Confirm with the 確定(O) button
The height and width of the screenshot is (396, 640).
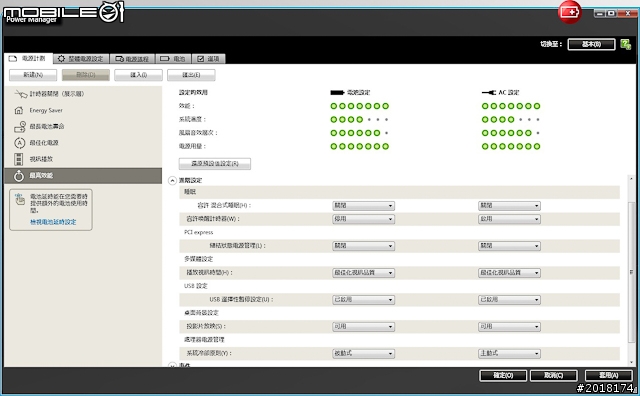(503, 375)
